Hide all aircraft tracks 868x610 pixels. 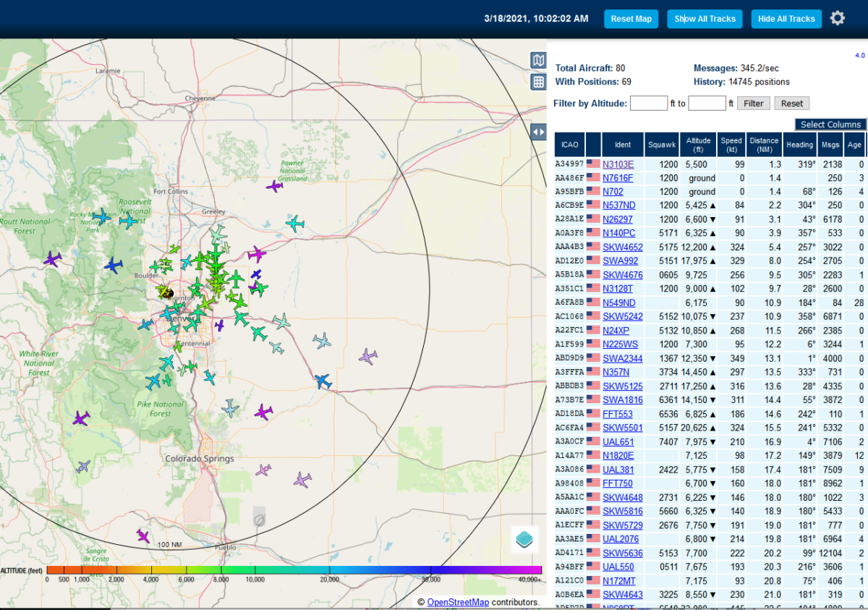click(x=786, y=19)
